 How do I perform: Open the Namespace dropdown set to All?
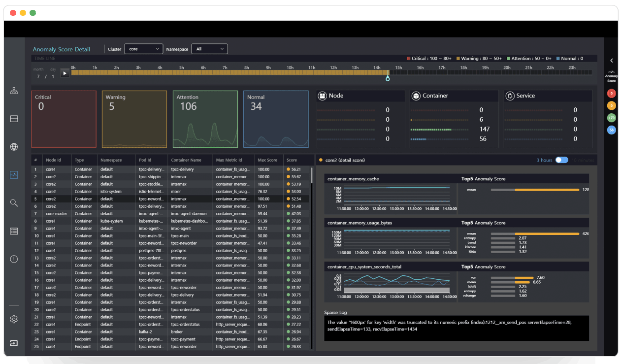click(x=209, y=49)
